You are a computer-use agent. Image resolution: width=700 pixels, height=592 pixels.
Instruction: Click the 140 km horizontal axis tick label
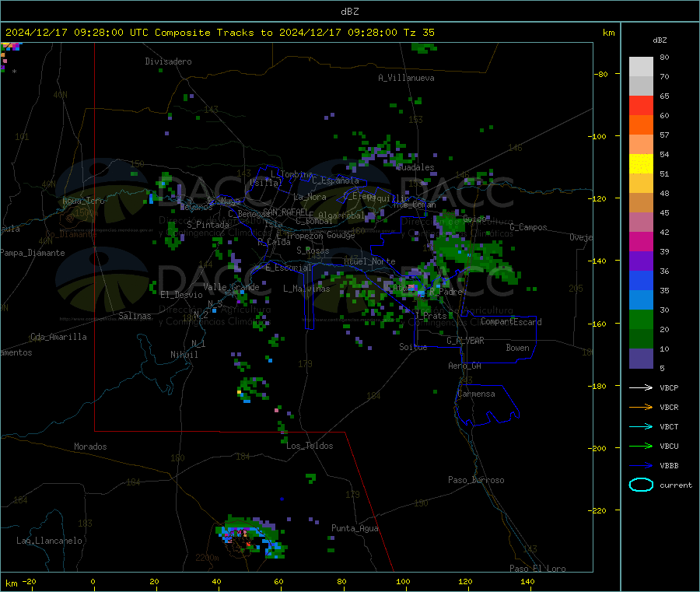pyautogui.click(x=527, y=581)
